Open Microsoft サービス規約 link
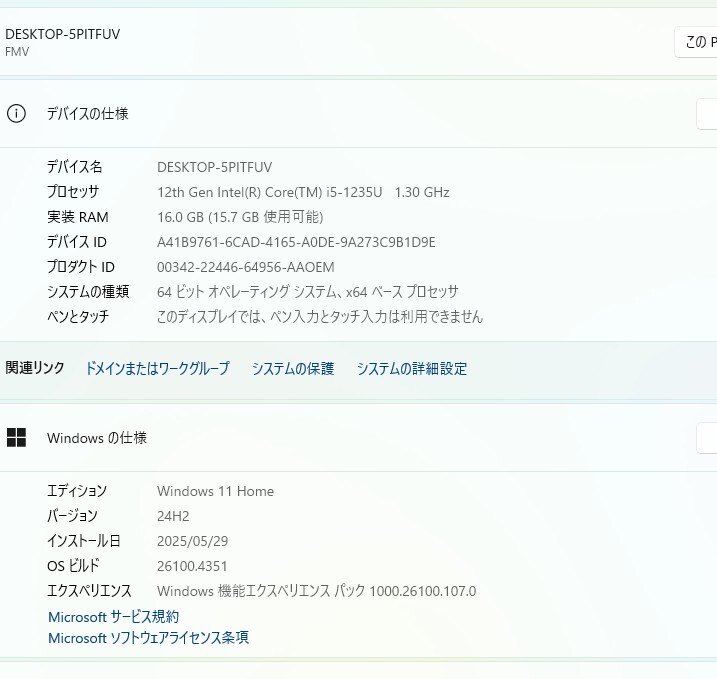Image resolution: width=717 pixels, height=679 pixels. coord(114,617)
